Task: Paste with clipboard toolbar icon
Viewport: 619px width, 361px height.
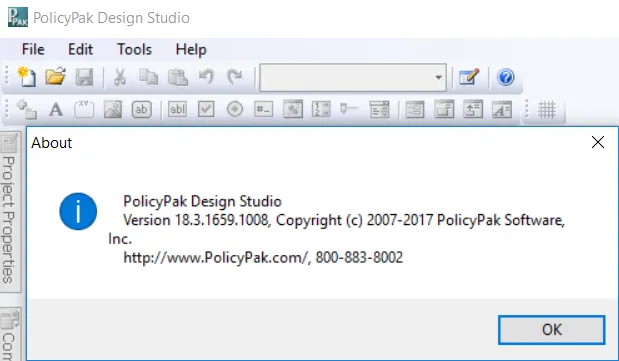Action: [178, 77]
